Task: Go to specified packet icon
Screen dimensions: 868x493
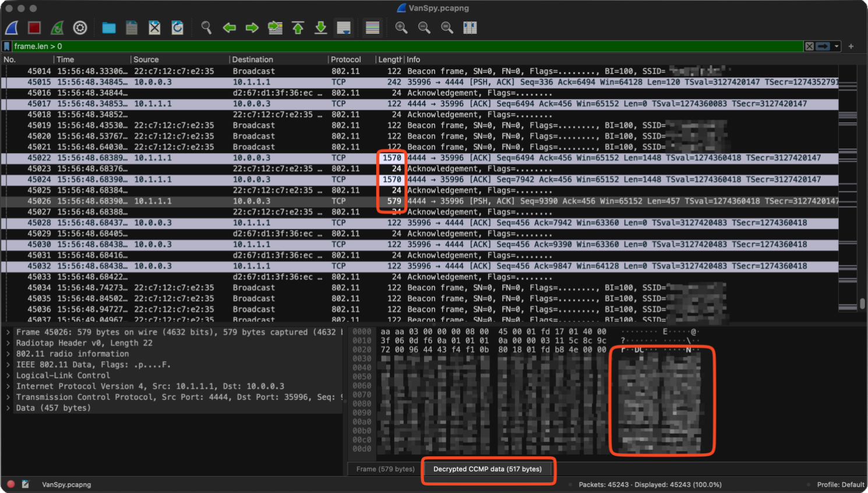Action: point(275,27)
